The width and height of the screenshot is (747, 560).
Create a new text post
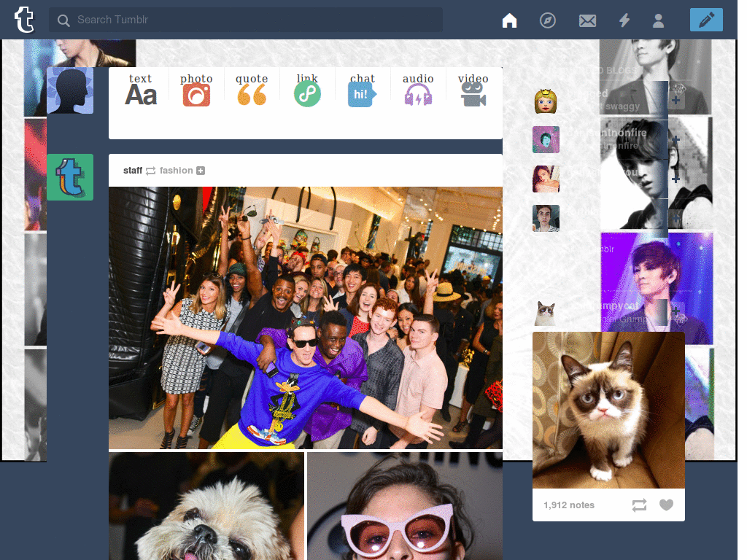click(x=141, y=90)
